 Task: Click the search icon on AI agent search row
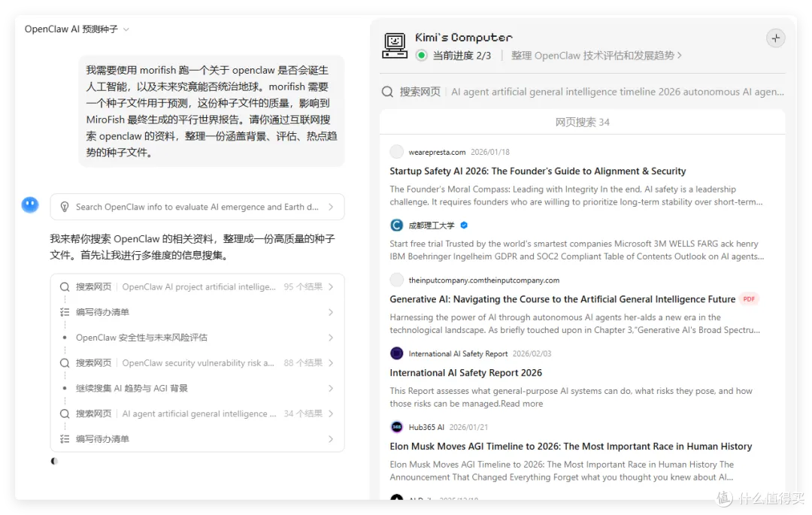click(65, 414)
